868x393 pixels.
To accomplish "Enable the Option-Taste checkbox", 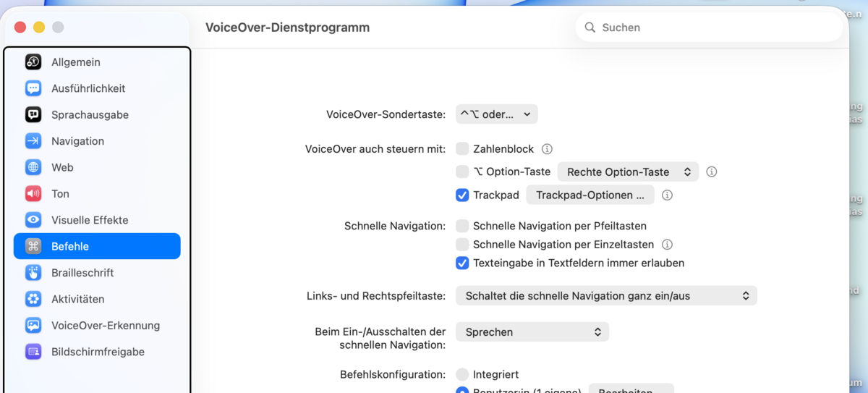I will 462,172.
